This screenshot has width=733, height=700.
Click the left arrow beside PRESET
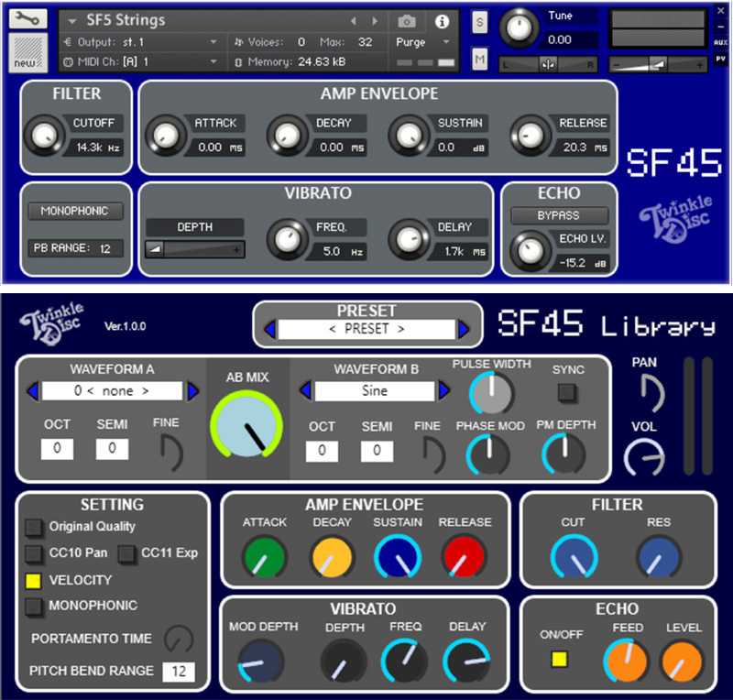pos(270,329)
